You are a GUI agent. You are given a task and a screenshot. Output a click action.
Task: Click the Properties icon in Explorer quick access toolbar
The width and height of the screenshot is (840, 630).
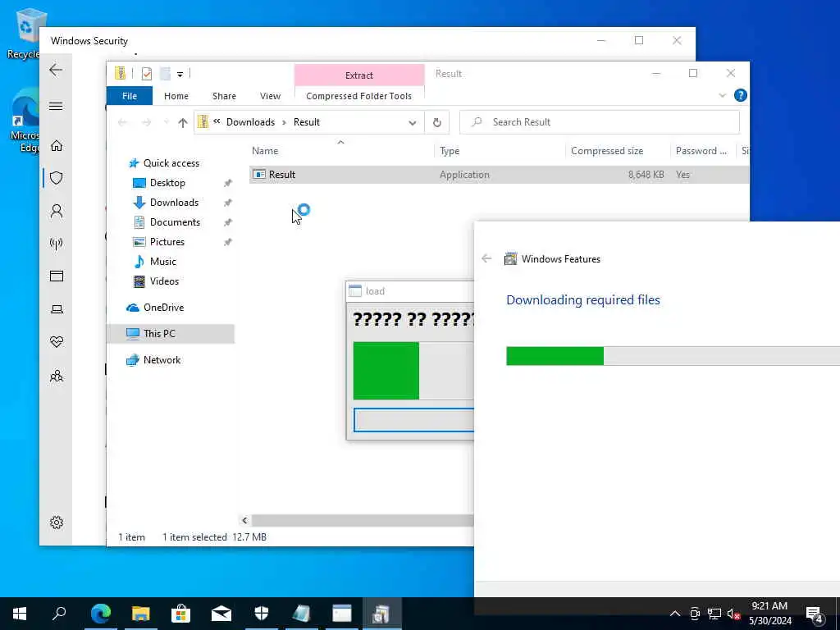tap(146, 74)
